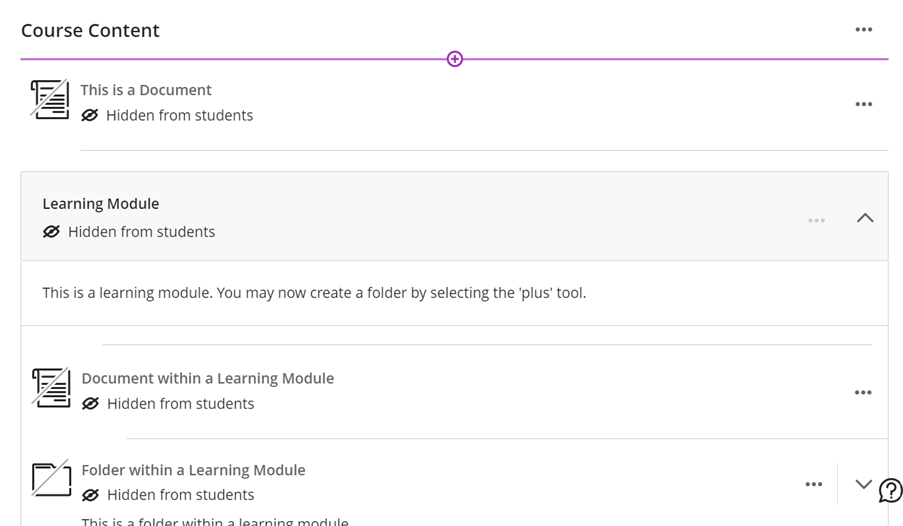Click the purple plus add-content icon
The image size is (903, 526).
click(x=455, y=59)
